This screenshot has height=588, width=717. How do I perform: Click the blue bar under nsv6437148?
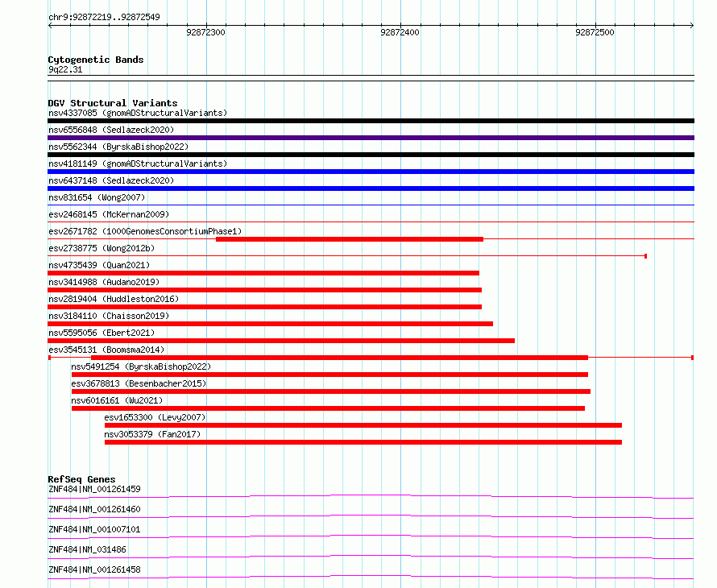click(371, 188)
